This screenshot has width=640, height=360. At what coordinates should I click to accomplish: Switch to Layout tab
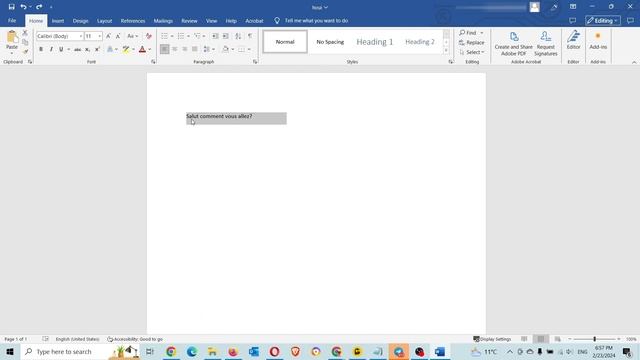(104, 21)
